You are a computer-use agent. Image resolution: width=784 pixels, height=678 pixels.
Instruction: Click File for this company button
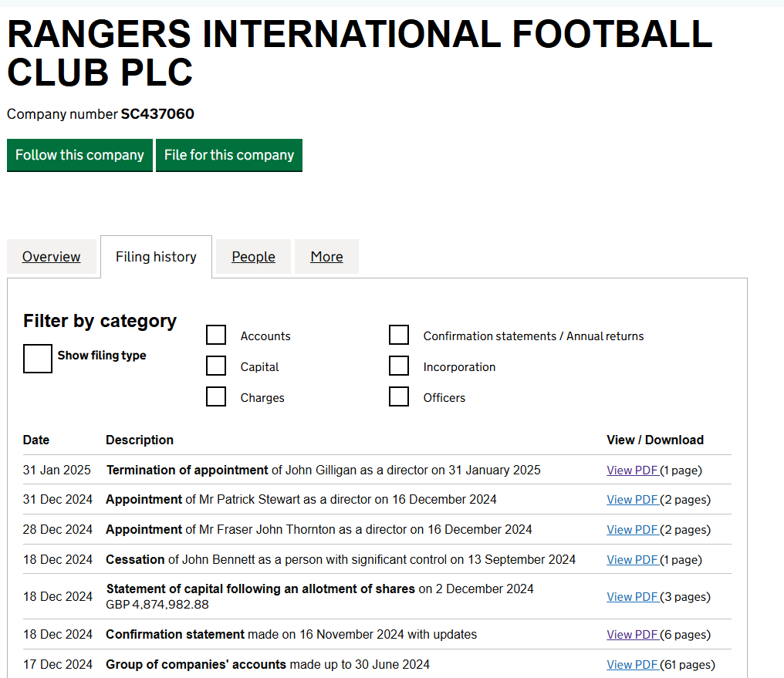pyautogui.click(x=229, y=155)
